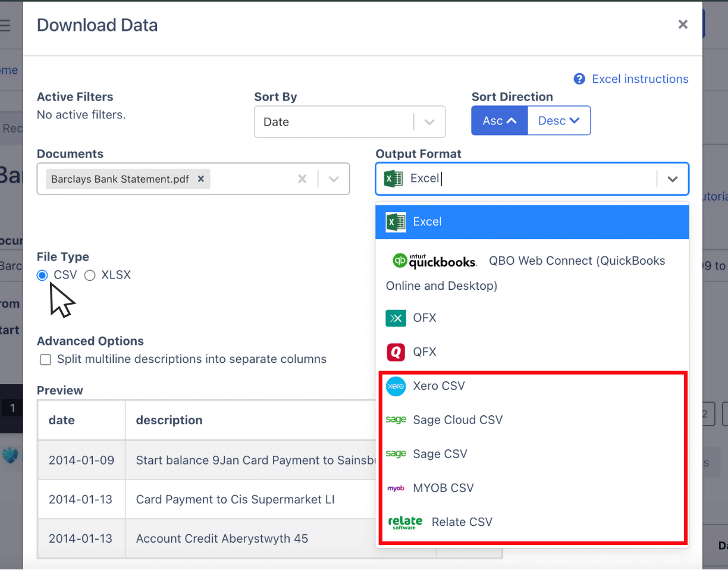Click the Relate software logo
Screen dimensions: 728x570
click(x=405, y=522)
